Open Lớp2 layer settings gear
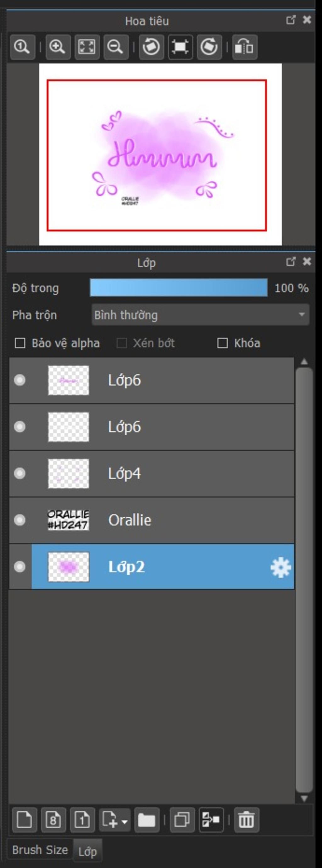This screenshot has width=322, height=868. pyautogui.click(x=280, y=567)
